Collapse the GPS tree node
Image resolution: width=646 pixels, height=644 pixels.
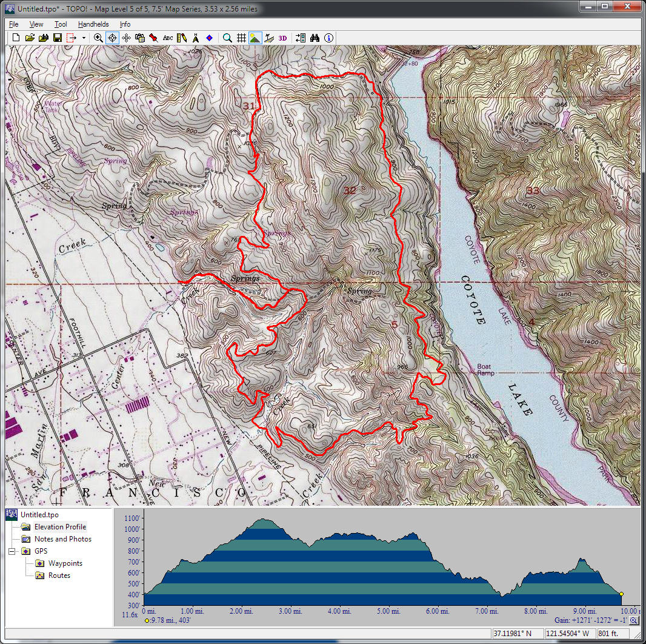12,551
